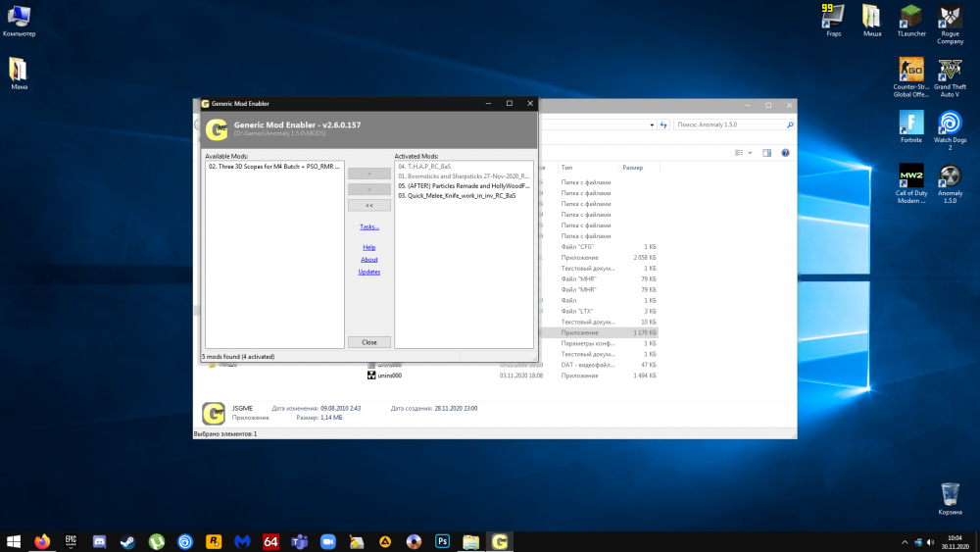
Task: Select the Quick_Melee_Knife activated mod entry
Action: tap(457, 195)
